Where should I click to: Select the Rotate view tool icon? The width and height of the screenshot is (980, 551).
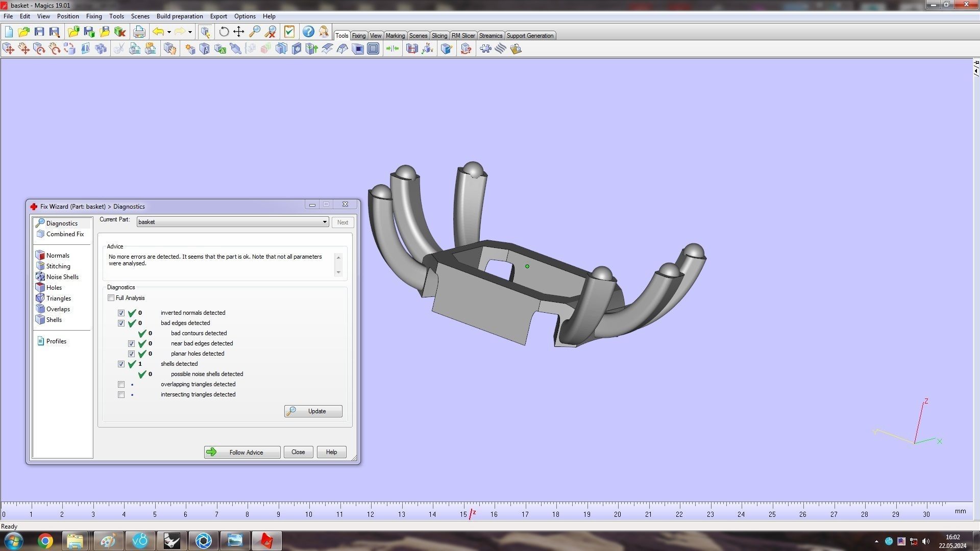click(x=224, y=32)
